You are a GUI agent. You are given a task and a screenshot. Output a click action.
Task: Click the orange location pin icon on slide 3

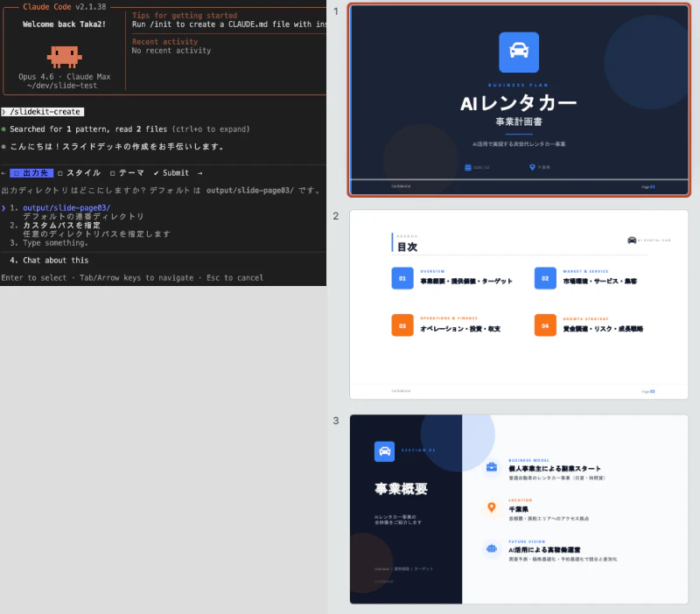(492, 507)
